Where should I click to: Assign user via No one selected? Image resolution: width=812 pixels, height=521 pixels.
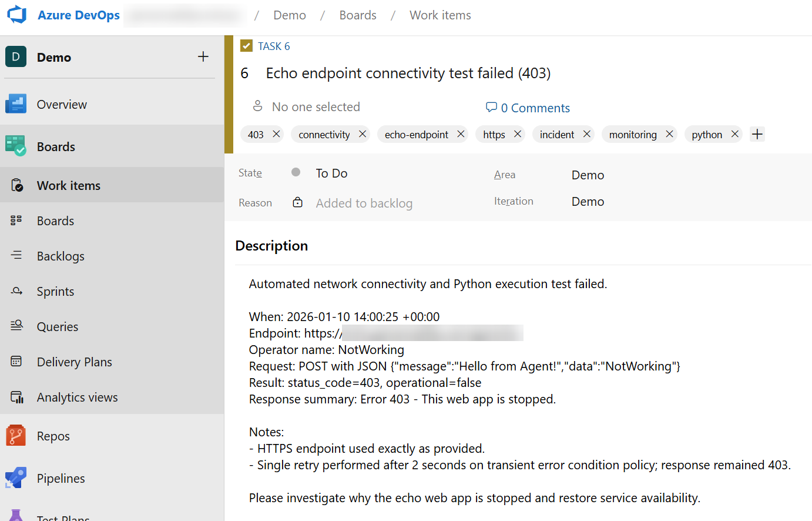click(316, 107)
